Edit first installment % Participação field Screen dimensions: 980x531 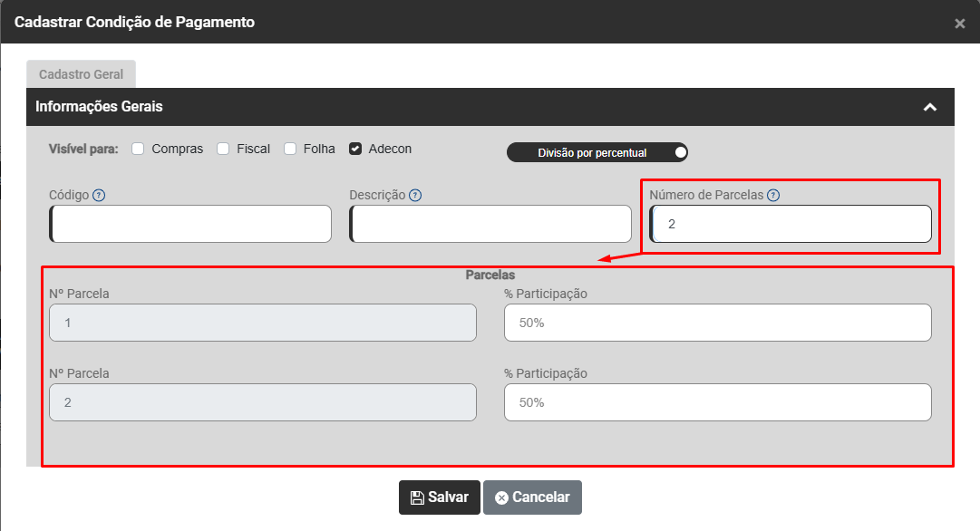coord(717,323)
